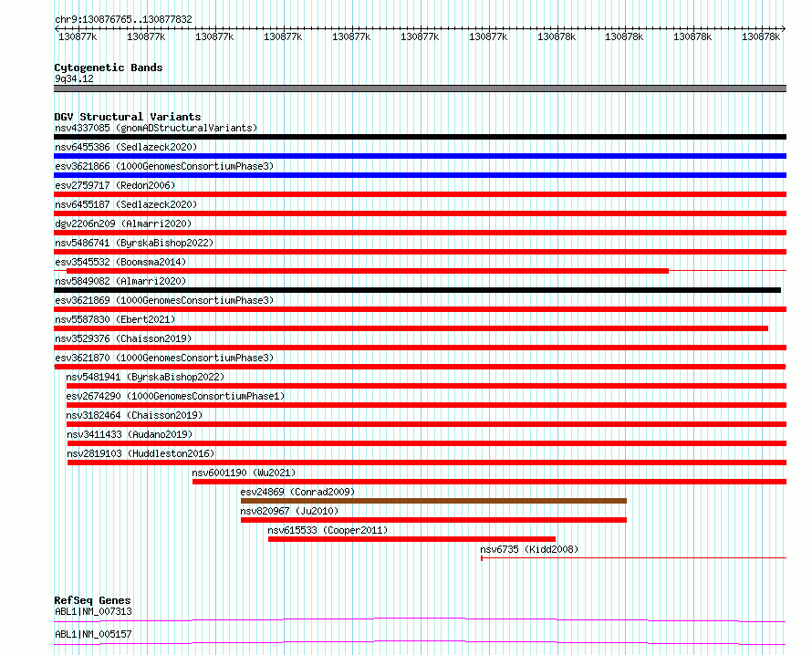Open the nsv2819103 Huddleston2016 variant label
Image resolution: width=812 pixels, height=655 pixels.
141,453
